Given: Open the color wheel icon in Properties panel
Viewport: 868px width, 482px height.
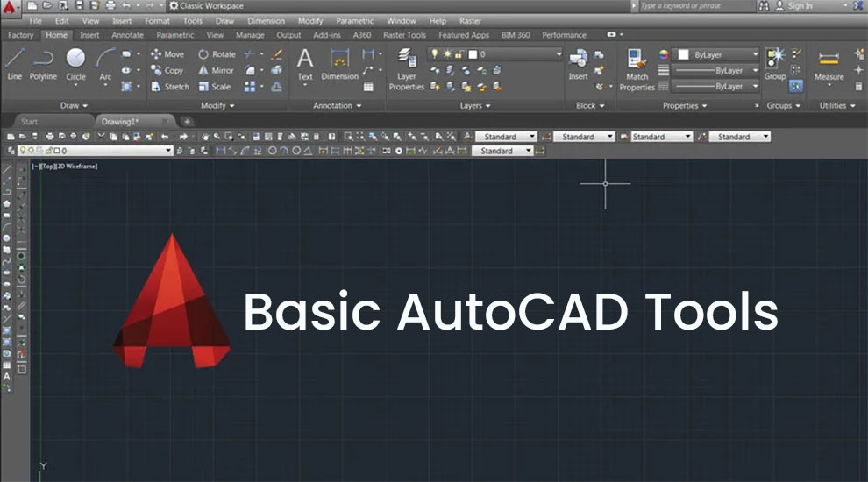Looking at the screenshot, I should 663,54.
